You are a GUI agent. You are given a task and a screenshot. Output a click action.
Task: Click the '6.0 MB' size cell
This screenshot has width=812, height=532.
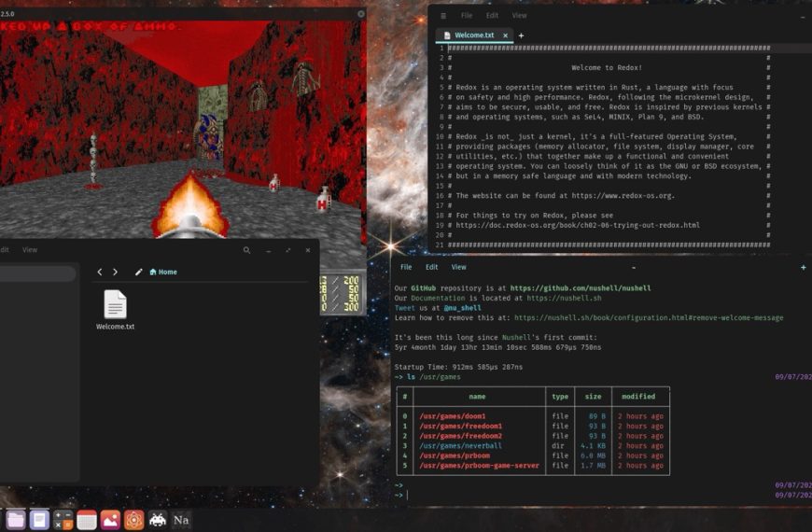tap(593, 455)
